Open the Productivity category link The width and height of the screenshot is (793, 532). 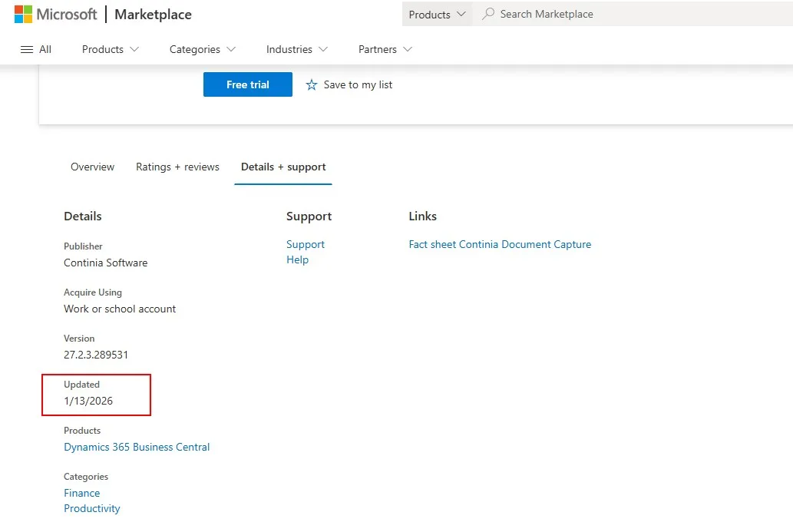(92, 508)
